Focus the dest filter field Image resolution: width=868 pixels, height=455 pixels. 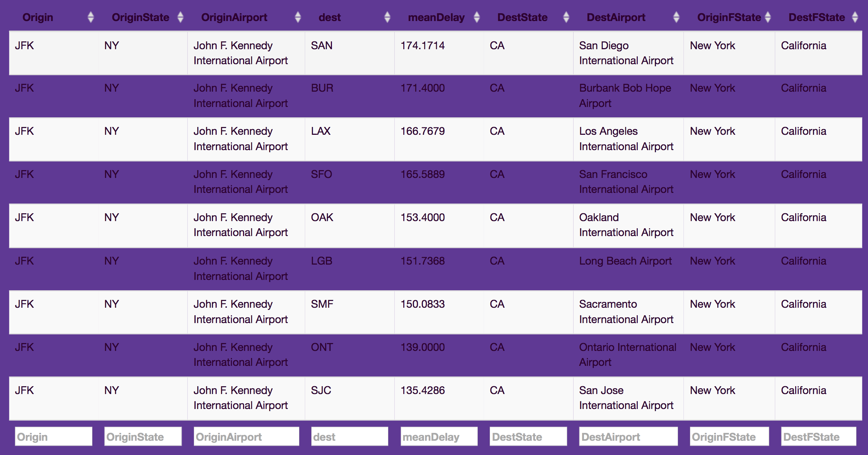pos(349,436)
